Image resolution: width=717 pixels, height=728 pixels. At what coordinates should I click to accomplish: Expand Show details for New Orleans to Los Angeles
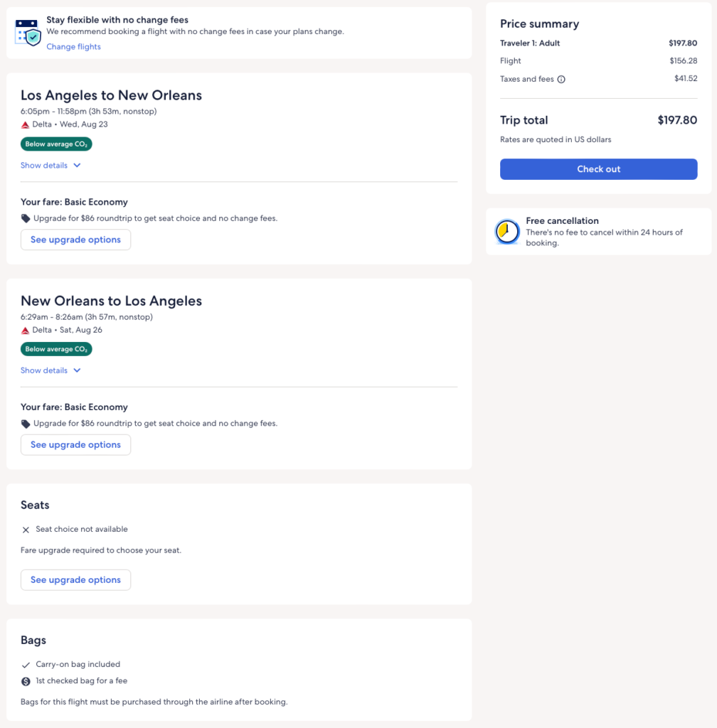point(44,370)
